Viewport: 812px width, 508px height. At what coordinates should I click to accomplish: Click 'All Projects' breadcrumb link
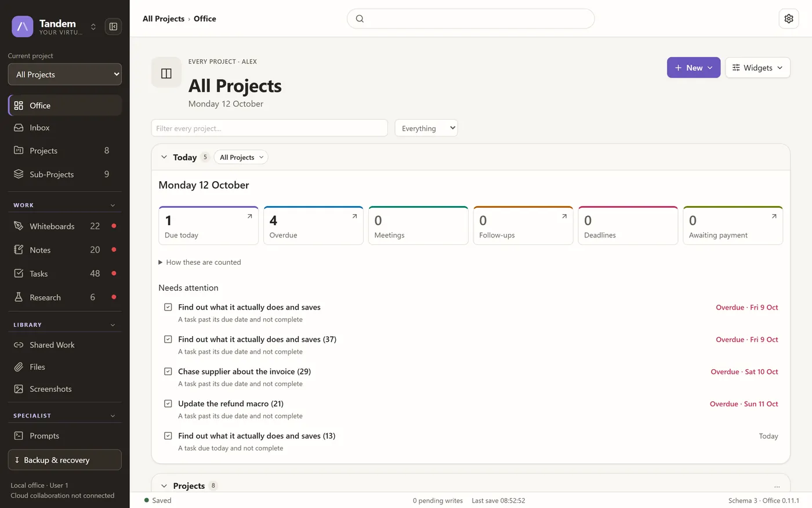pos(164,19)
